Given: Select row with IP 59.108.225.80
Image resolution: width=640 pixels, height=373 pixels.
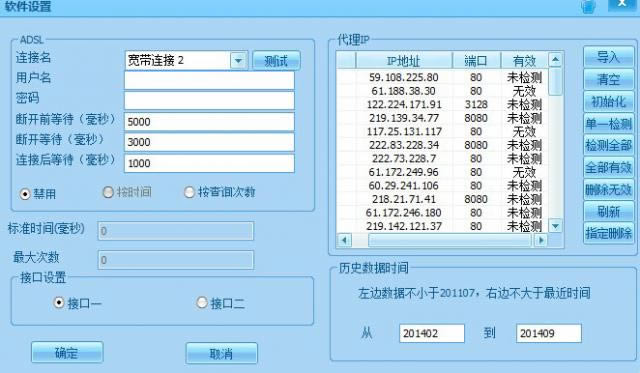Looking at the screenshot, I should coord(442,77).
